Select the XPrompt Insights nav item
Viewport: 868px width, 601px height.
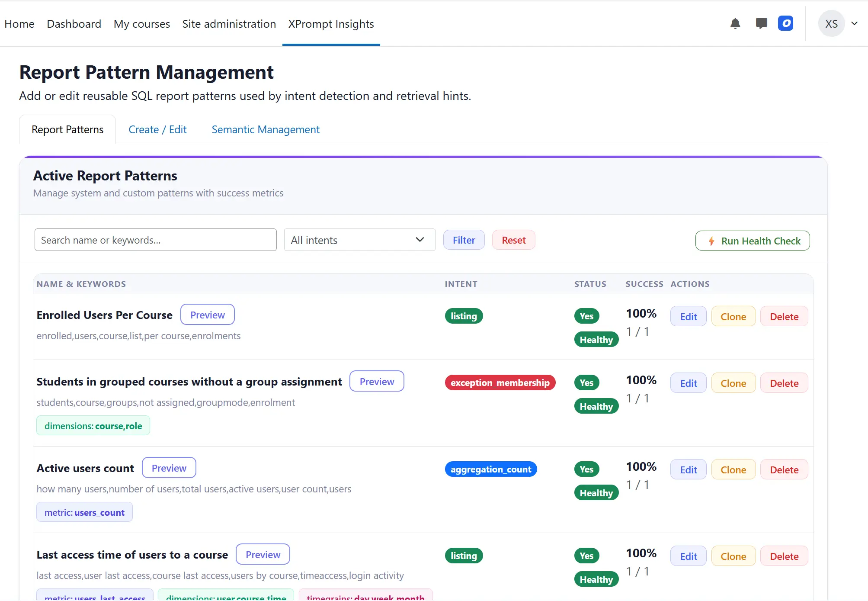click(331, 24)
